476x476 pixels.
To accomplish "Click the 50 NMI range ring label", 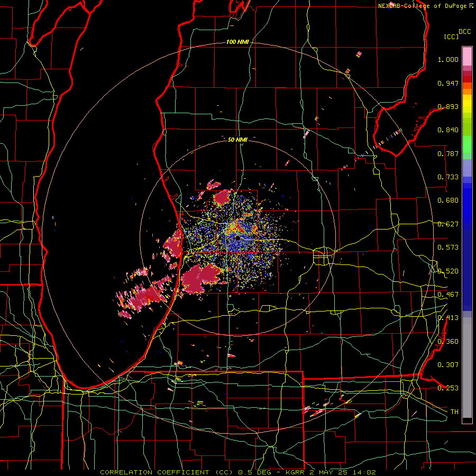I will tap(237, 140).
